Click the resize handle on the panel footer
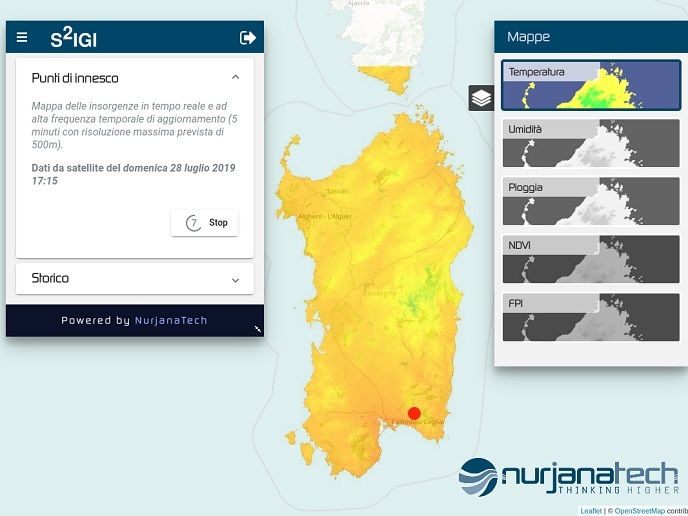Image resolution: width=688 pixels, height=516 pixels. (x=258, y=329)
